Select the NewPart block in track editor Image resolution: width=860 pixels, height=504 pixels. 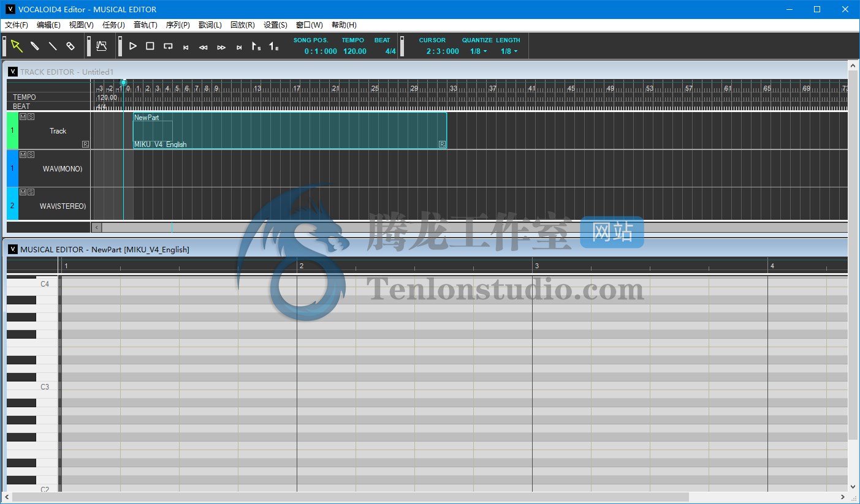[x=290, y=130]
